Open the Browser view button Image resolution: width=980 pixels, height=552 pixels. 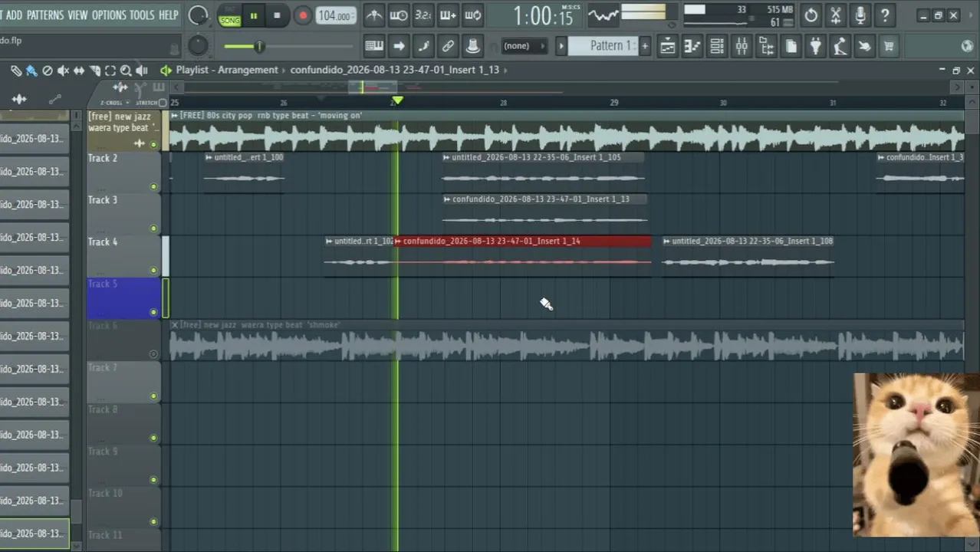[x=766, y=46]
